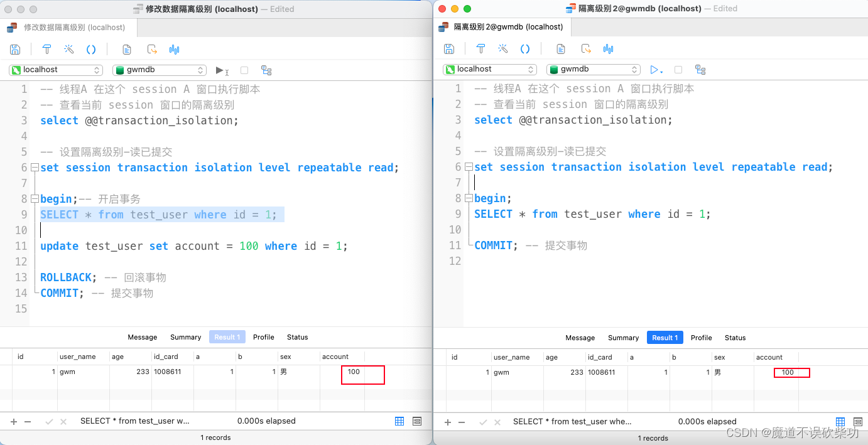Select 隔离级别2@gwmdb (localhost) document tab

(502, 27)
